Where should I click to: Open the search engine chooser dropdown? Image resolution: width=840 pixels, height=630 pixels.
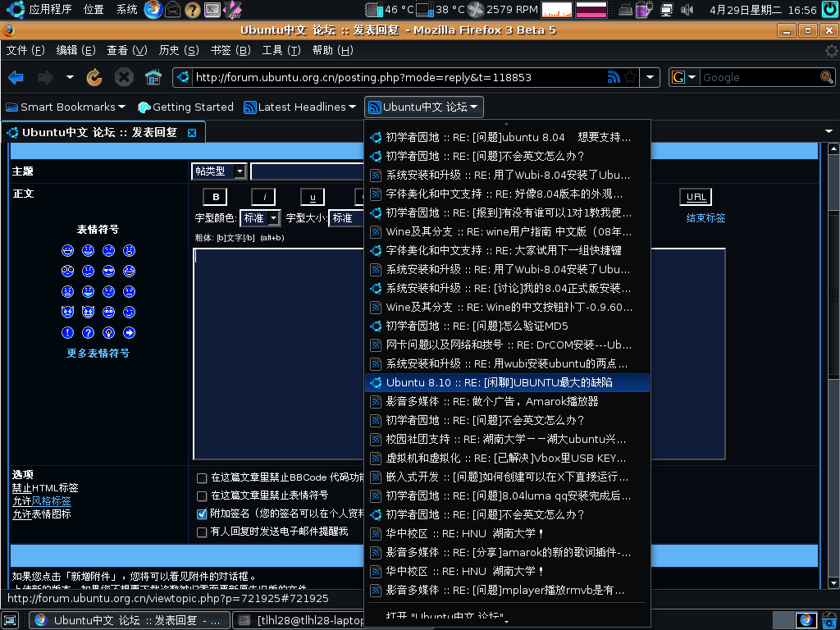684,78
